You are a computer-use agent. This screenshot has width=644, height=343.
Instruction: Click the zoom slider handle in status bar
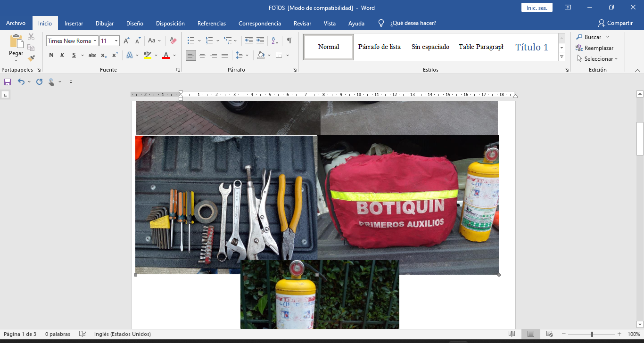tap(592, 334)
